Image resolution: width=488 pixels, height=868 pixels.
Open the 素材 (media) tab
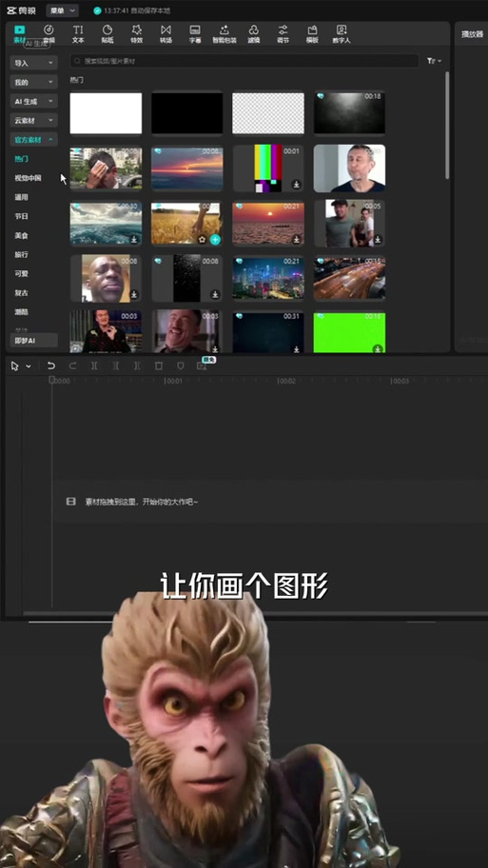pyautogui.click(x=19, y=33)
